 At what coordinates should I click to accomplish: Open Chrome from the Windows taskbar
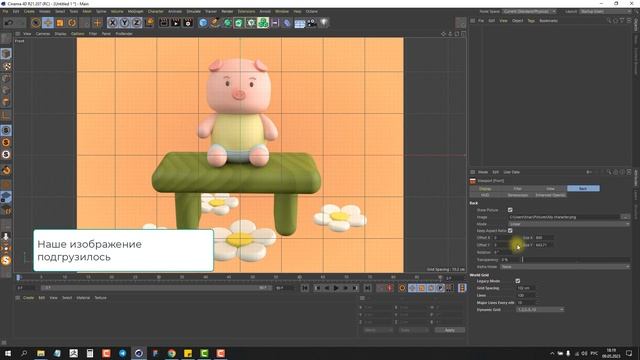tap(171, 353)
